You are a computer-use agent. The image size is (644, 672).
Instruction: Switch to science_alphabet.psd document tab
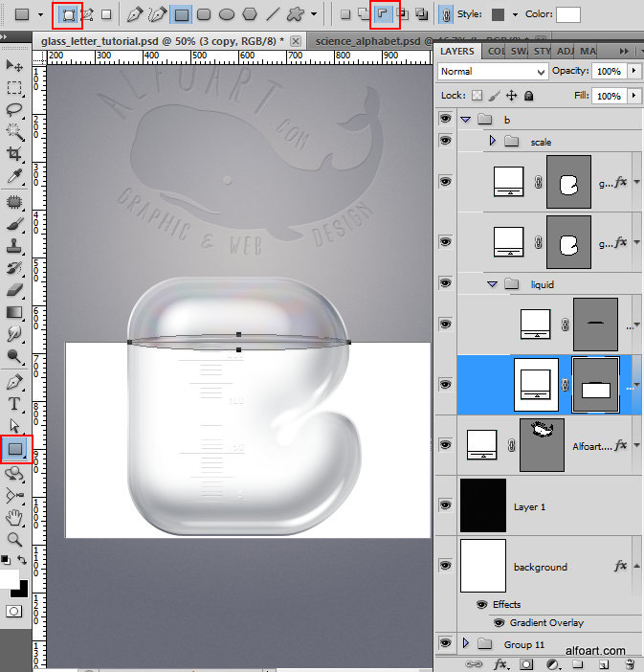point(367,41)
